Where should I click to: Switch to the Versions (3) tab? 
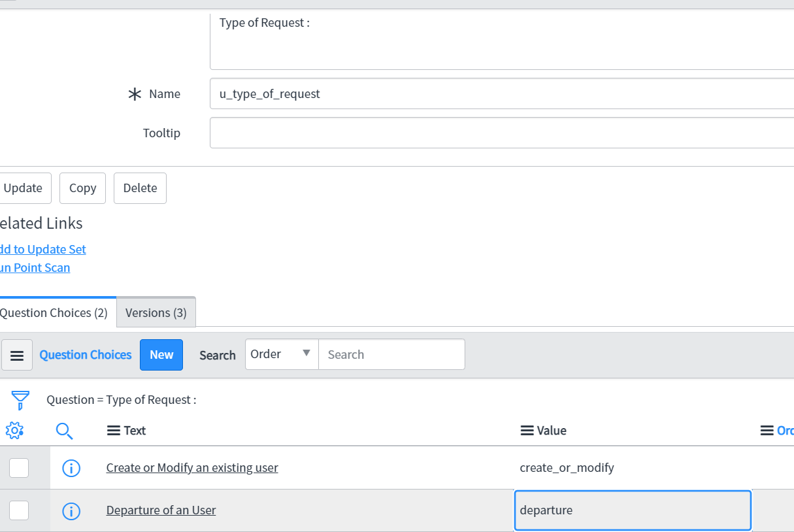pyautogui.click(x=156, y=312)
